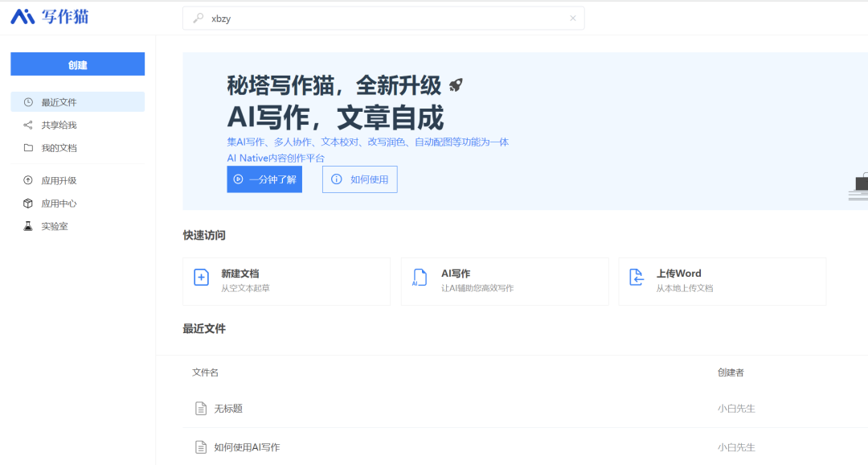This screenshot has width=868, height=465.
Task: Open 应用升级 in the sidebar
Action: click(x=77, y=181)
